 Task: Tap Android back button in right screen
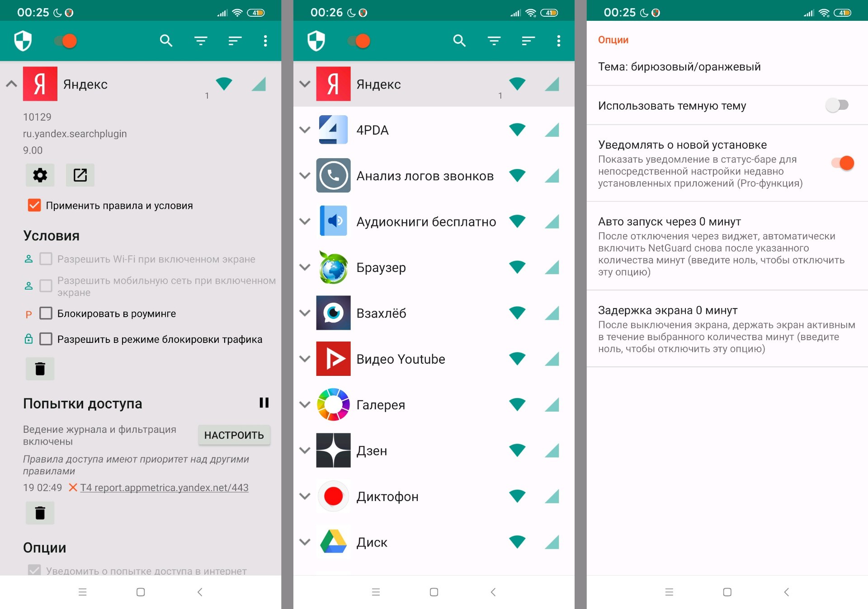coord(786,592)
